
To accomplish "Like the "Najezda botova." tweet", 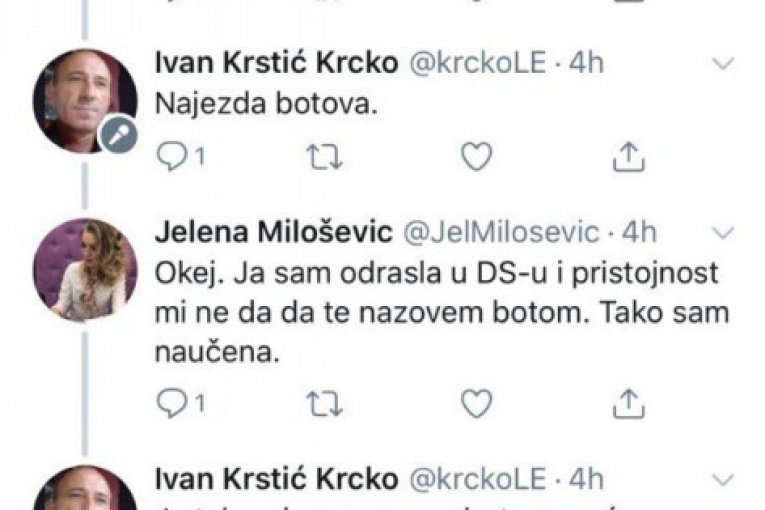I will point(477,155).
